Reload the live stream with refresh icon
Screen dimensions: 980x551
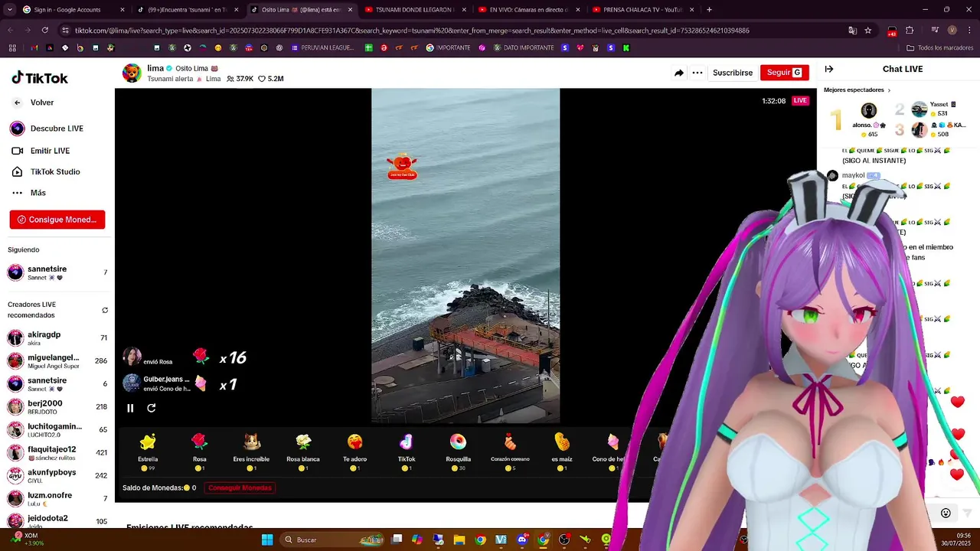click(152, 408)
